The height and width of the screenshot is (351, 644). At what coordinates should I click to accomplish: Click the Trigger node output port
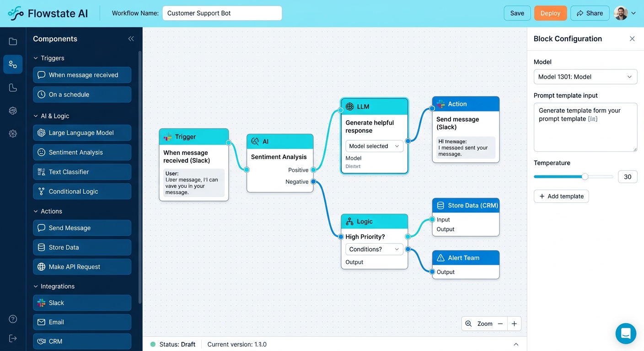point(229,143)
